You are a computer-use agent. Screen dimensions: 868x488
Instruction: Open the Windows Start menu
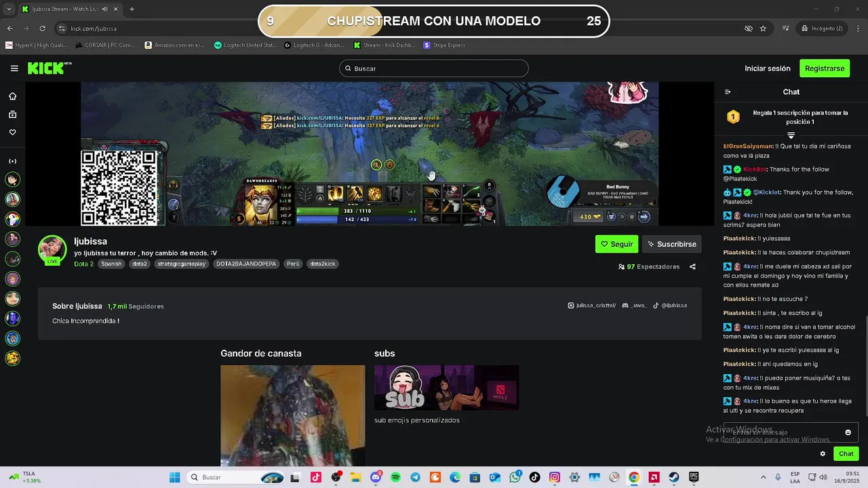174,477
